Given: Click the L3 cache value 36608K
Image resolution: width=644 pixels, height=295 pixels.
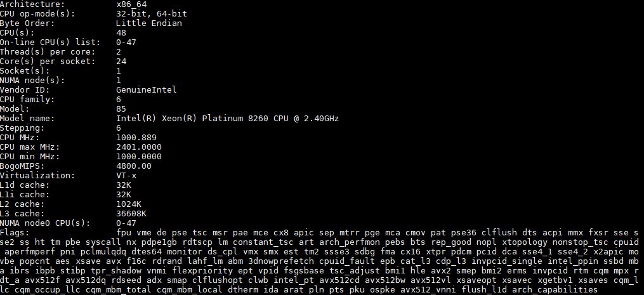Looking at the screenshot, I should pos(131,214).
